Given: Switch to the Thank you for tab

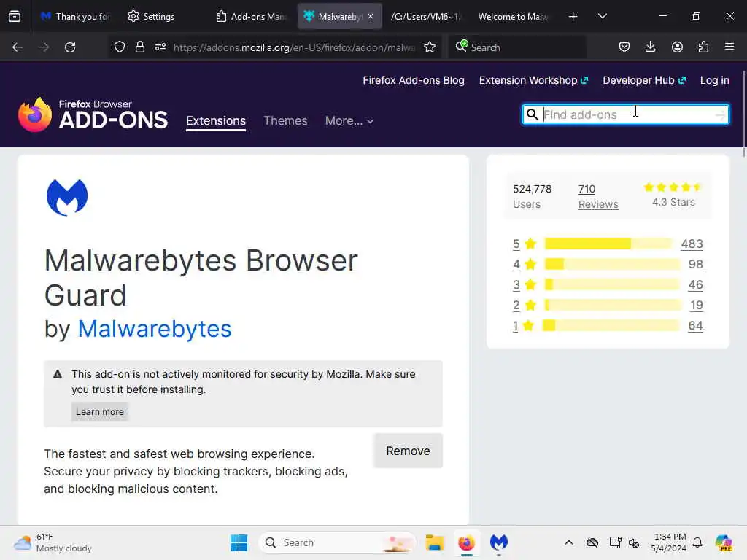Looking at the screenshot, I should [75, 16].
